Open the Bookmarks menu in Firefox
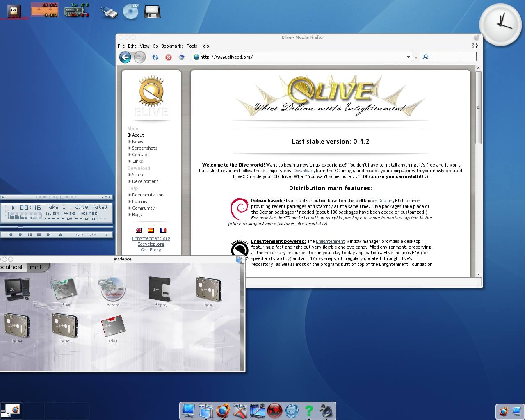 (172, 46)
